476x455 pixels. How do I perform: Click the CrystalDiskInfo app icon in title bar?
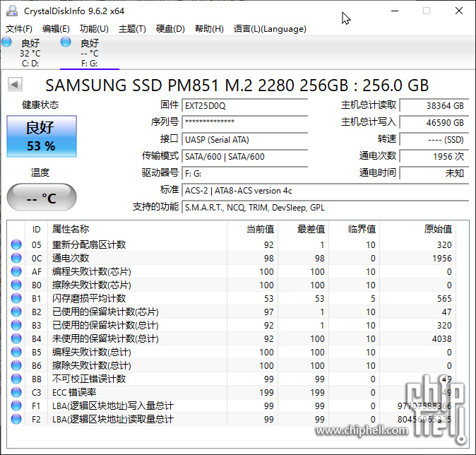coord(12,11)
